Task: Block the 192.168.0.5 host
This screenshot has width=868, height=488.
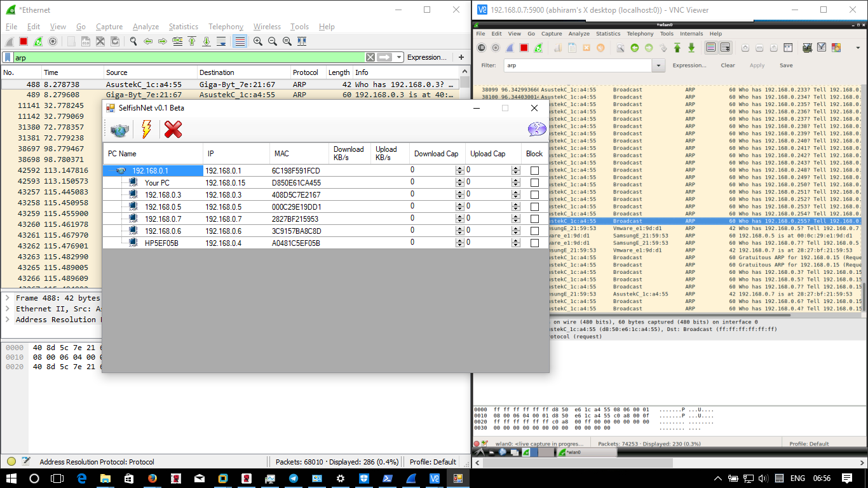Action: click(x=534, y=207)
